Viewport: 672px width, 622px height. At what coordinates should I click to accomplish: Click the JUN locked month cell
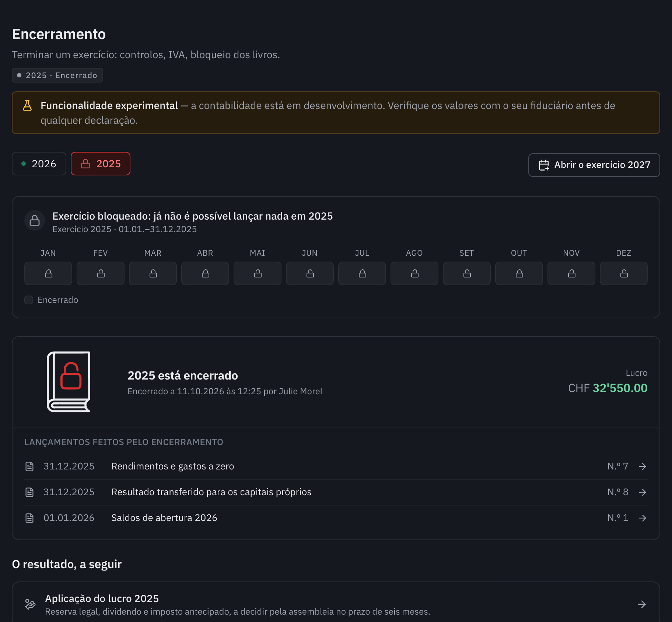310,273
